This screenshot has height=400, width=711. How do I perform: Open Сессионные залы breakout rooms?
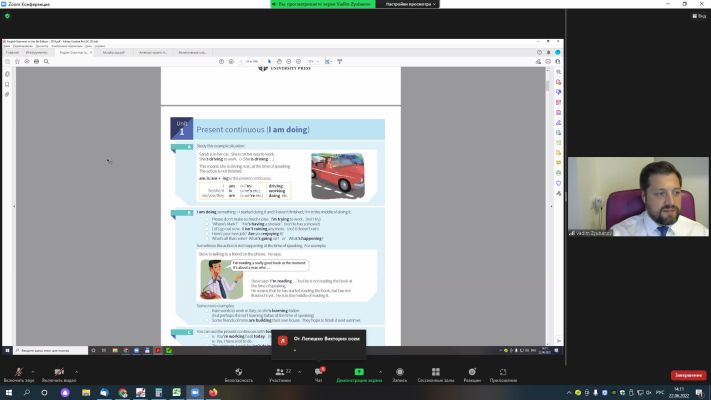(436, 375)
